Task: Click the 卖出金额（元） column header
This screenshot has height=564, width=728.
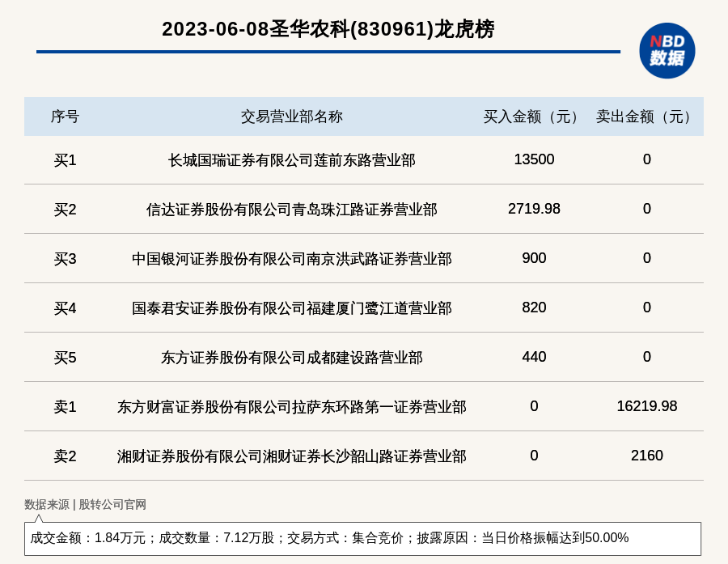Action: click(x=647, y=117)
